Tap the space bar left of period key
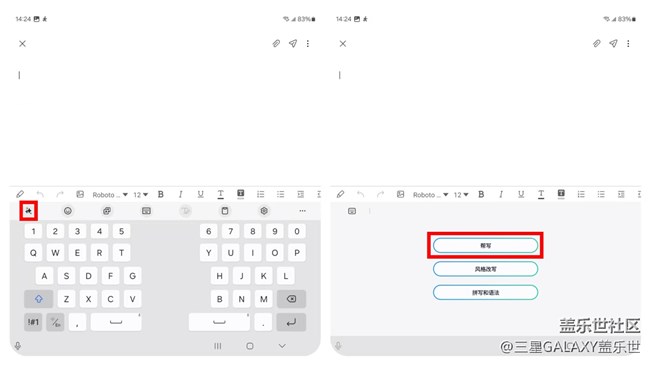 219,322
